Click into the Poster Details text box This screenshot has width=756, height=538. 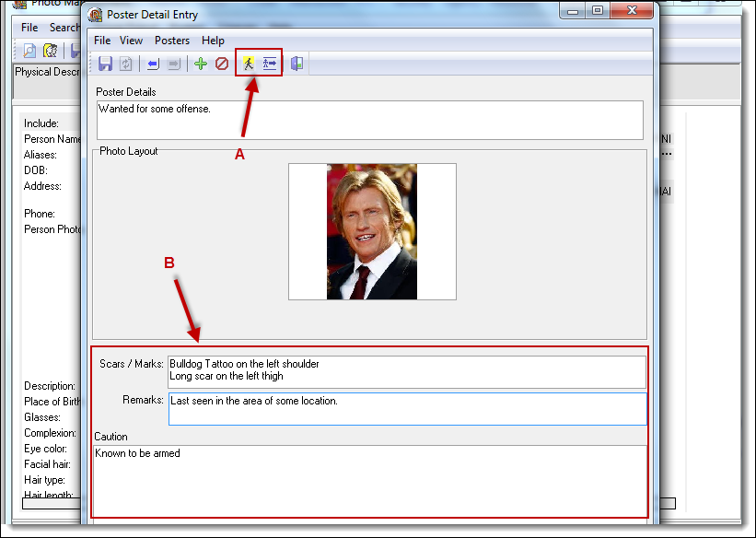tap(369, 120)
